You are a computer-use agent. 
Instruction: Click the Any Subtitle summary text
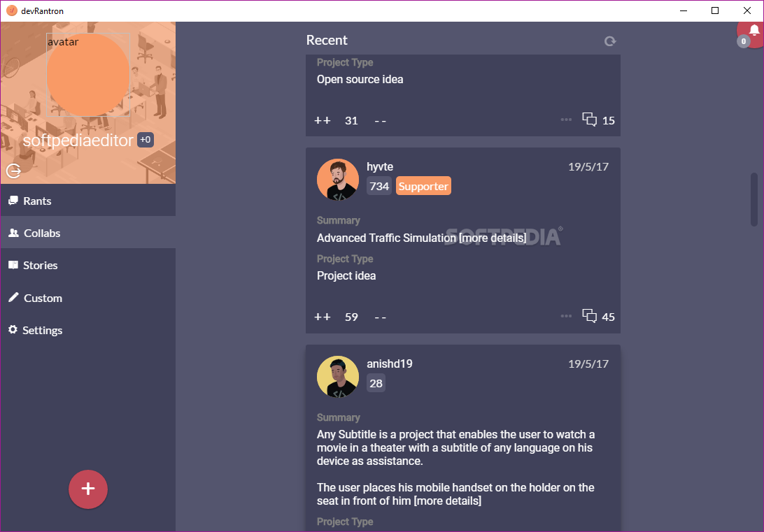click(455, 467)
